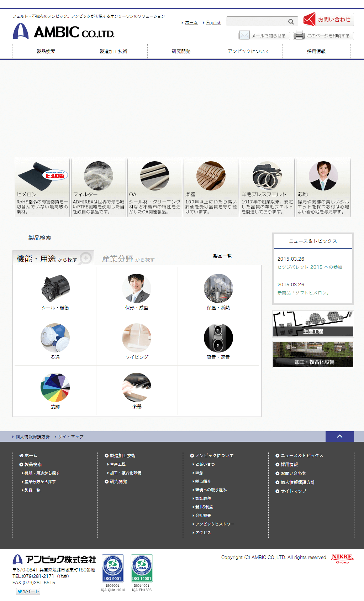Click the 保温・断熱 category icon

218,288
